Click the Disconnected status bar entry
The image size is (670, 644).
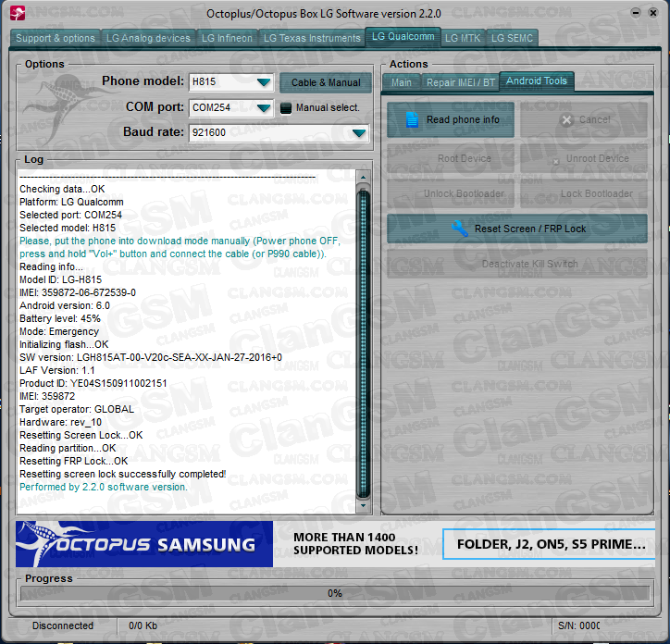click(63, 625)
